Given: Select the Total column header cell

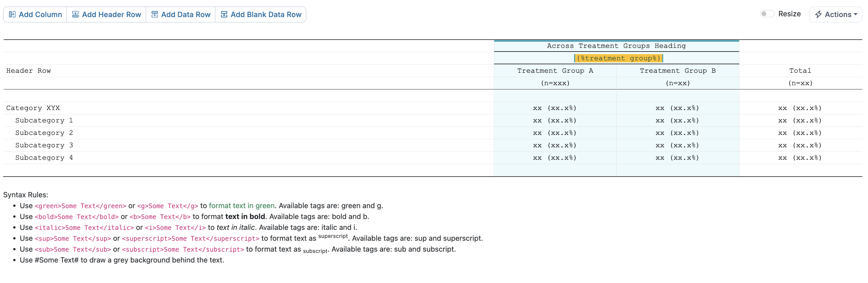Looking at the screenshot, I should point(800,71).
